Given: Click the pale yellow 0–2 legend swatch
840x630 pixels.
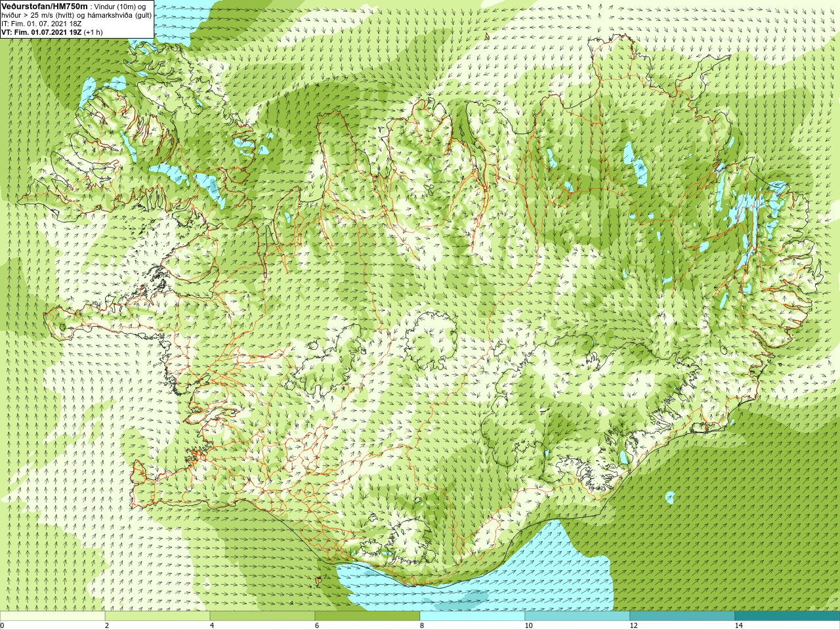Looking at the screenshot, I should pos(52,616).
